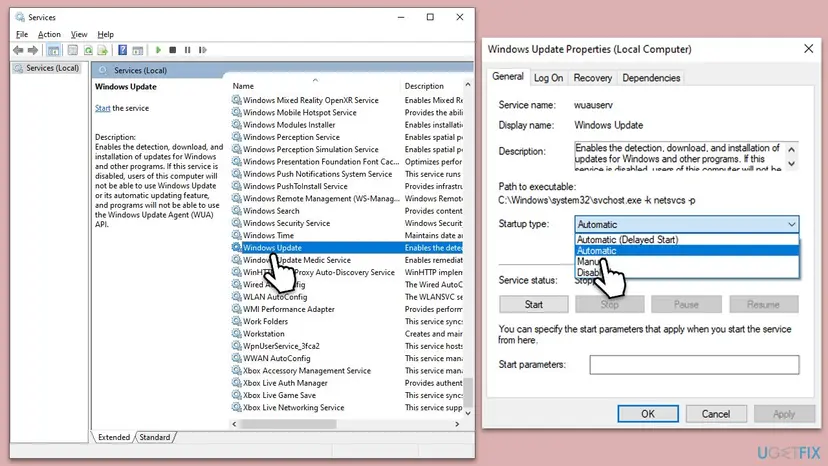The image size is (828, 466).
Task: Switch to the Recovery tab
Action: pos(592,78)
